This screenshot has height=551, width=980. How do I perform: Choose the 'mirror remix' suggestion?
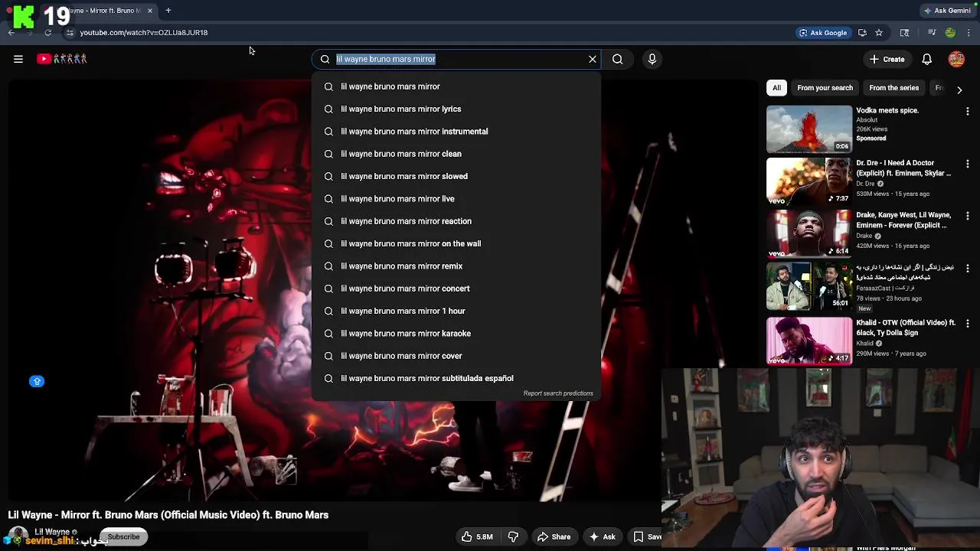click(456, 266)
